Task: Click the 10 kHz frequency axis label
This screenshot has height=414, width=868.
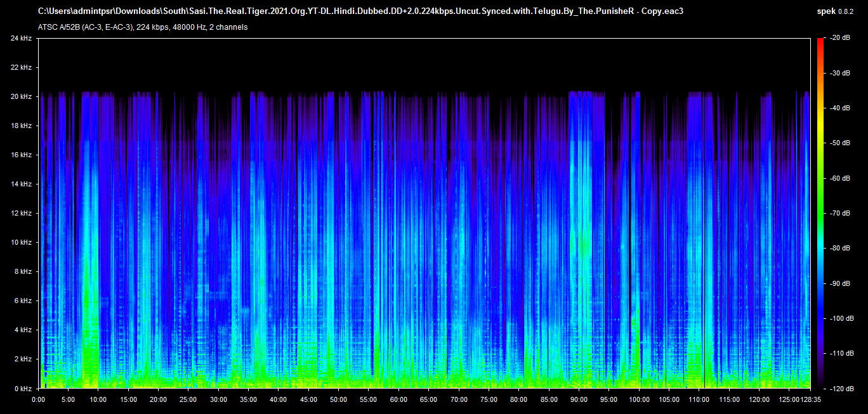Action: [21, 243]
